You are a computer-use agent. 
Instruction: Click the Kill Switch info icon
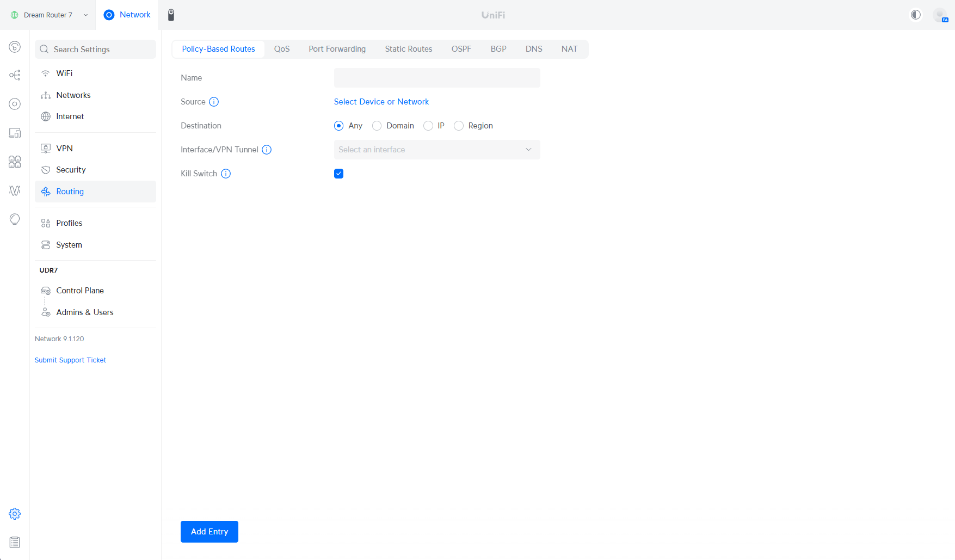(x=226, y=174)
